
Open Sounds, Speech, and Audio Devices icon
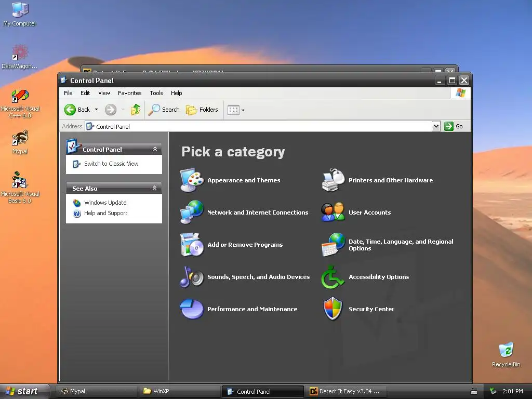click(x=192, y=277)
